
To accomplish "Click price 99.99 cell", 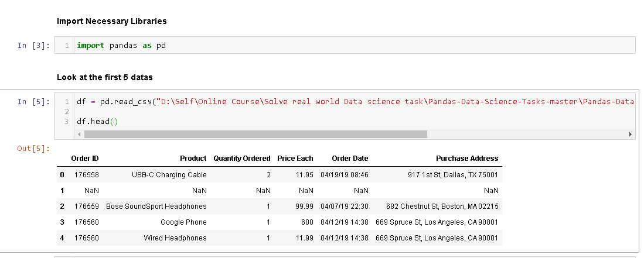I will [304, 207].
